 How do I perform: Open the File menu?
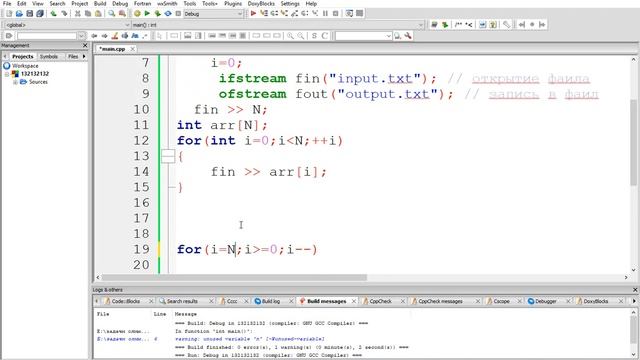(x=7, y=3)
